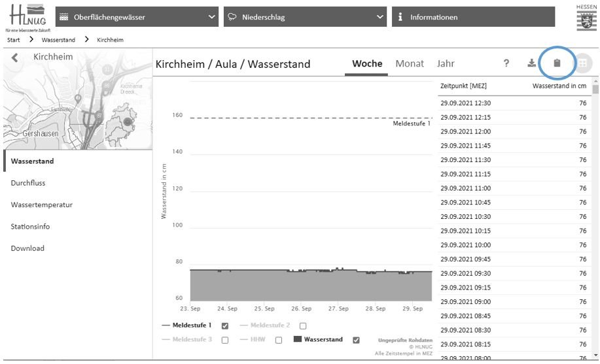Image resolution: width=600 pixels, height=364 pixels.
Task: Click the circled clipboard icon
Action: (557, 63)
